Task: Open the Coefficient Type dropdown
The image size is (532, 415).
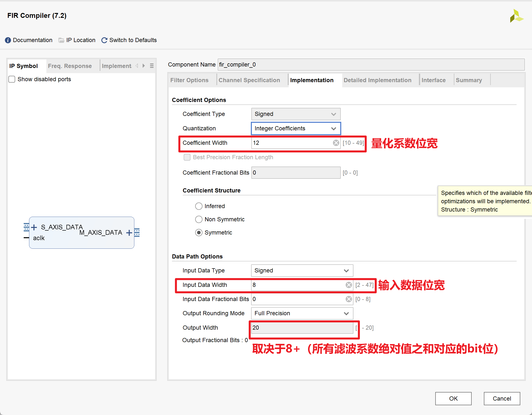Action: [296, 114]
